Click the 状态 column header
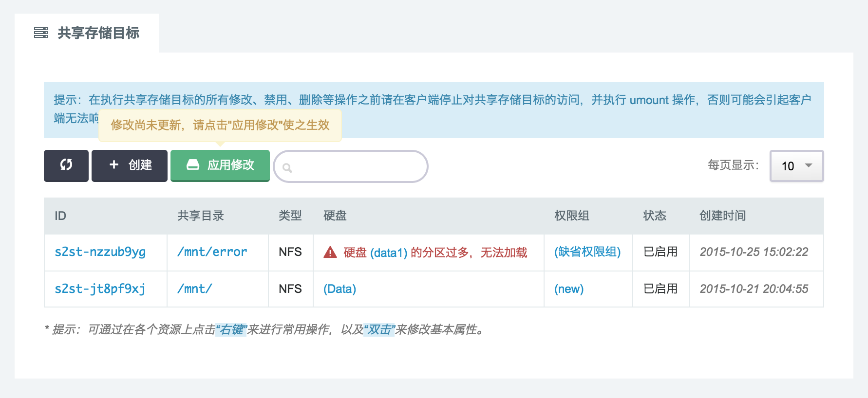Screen dimensions: 868x398 pyautogui.click(x=654, y=216)
